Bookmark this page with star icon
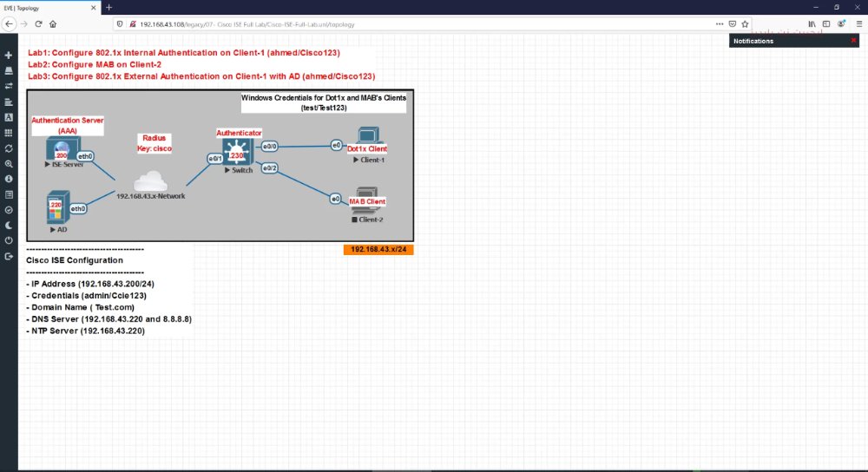Viewport: 868px width, 472px height. point(745,23)
